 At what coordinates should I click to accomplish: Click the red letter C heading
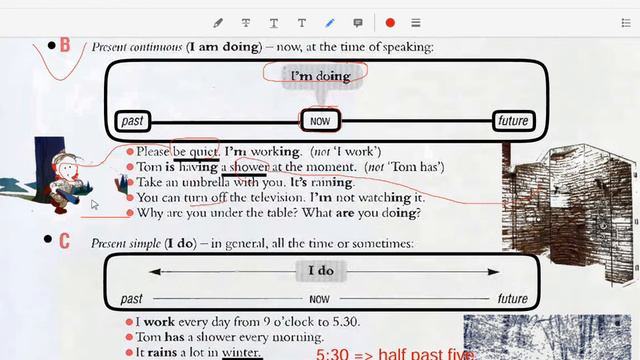(64, 241)
